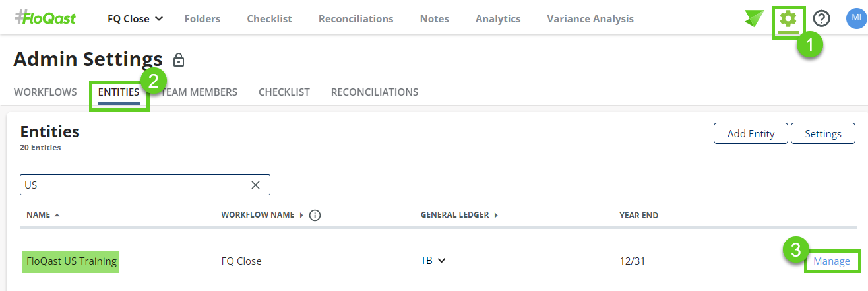Click the Manage link for FloQast US Training
Image resolution: width=868 pixels, height=291 pixels.
pyautogui.click(x=831, y=261)
